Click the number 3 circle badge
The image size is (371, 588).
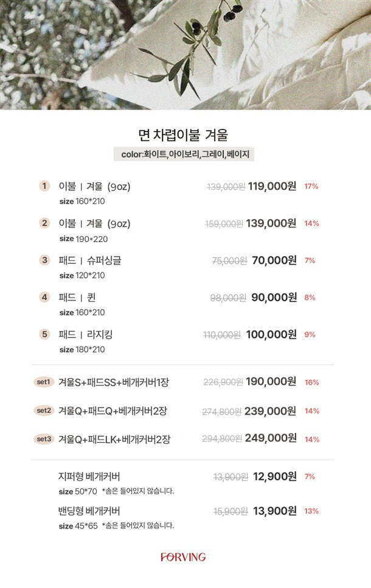click(44, 260)
